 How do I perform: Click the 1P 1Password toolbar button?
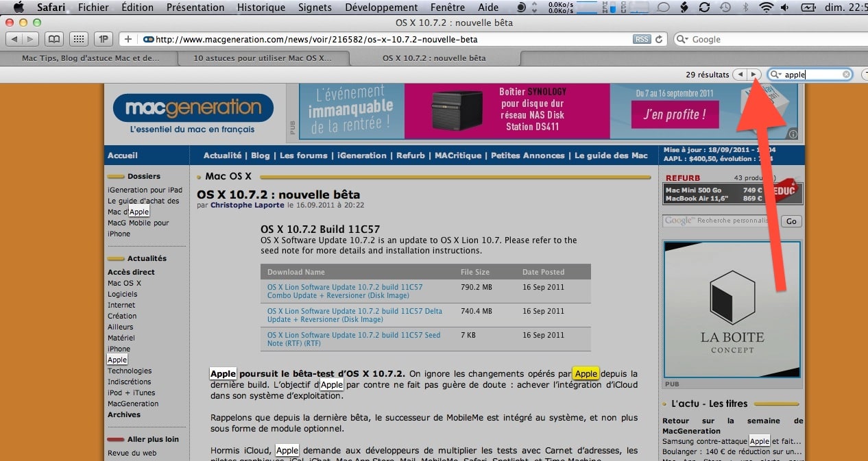103,39
